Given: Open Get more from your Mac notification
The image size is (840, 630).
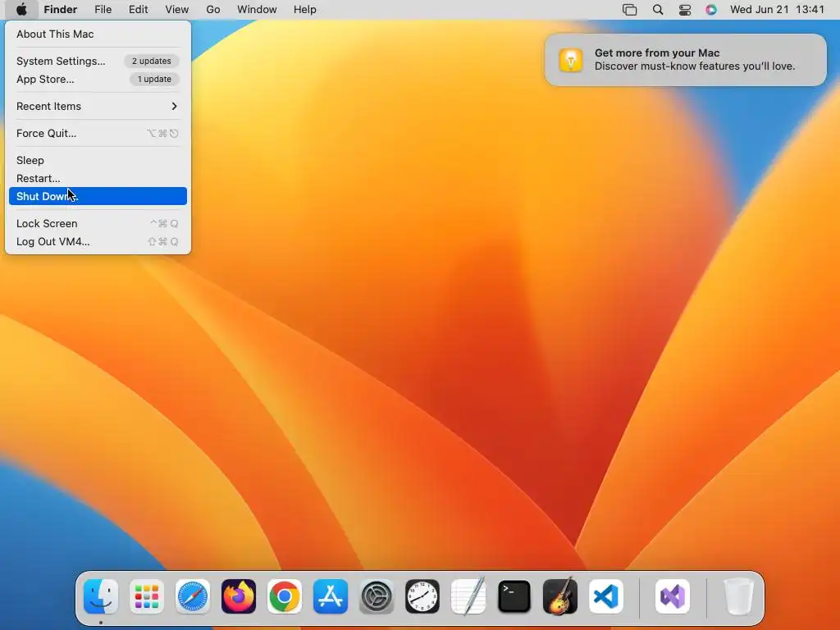Looking at the screenshot, I should pos(686,60).
